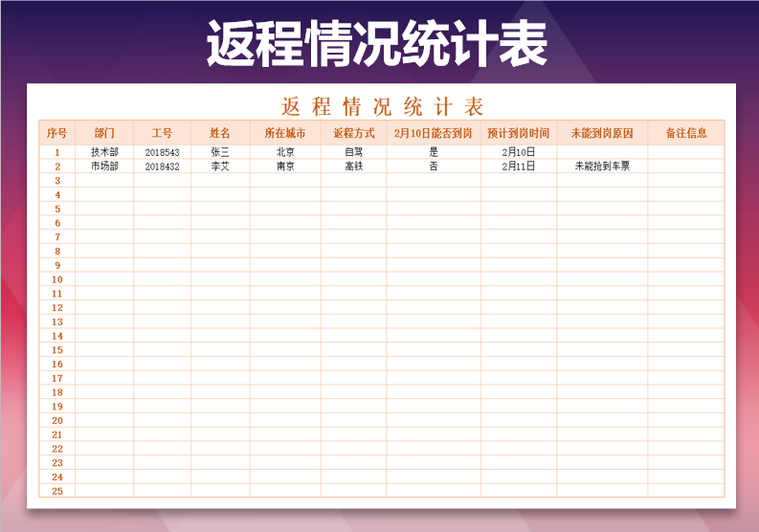
Task: Select the 自驾 return method cell
Action: [x=353, y=152]
